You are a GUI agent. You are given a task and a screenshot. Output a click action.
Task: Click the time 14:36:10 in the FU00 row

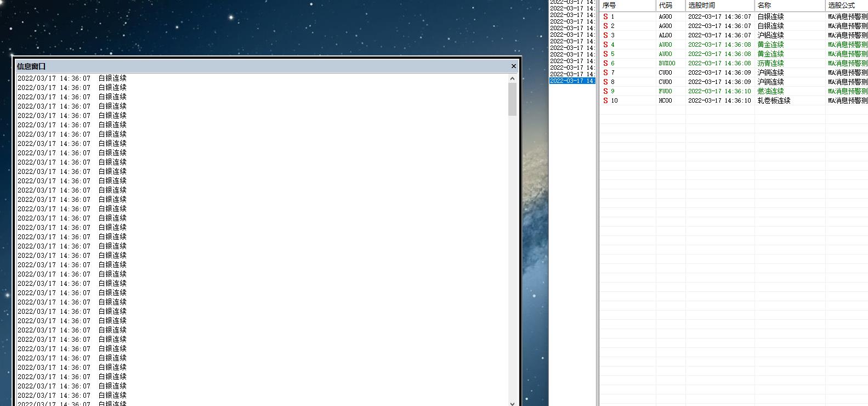click(x=738, y=91)
